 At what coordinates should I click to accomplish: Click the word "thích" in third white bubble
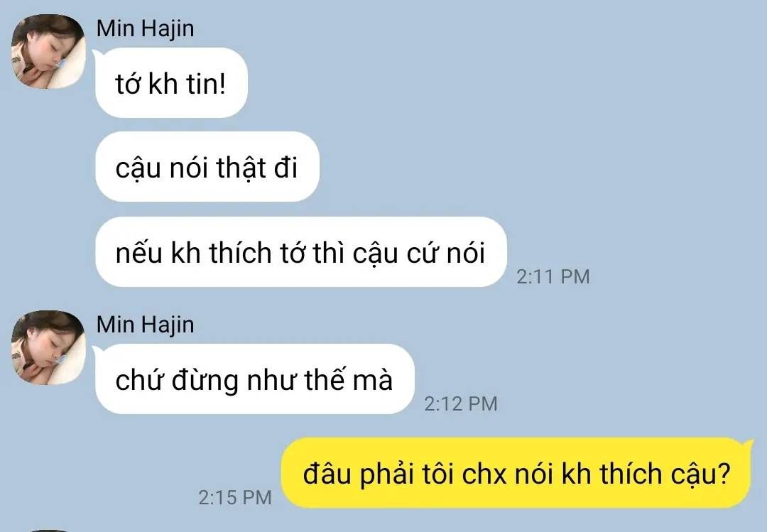[240, 253]
